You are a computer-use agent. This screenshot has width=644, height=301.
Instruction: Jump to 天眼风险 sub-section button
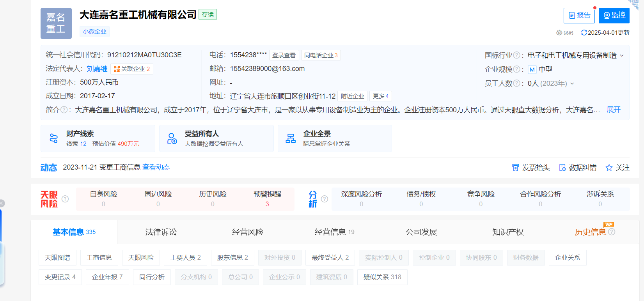click(x=141, y=257)
